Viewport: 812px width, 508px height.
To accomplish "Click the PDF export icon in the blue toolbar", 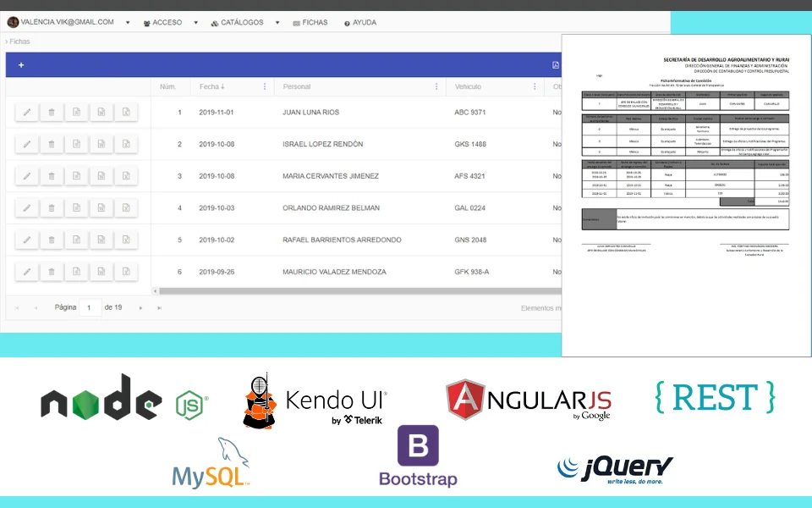I will click(556, 65).
